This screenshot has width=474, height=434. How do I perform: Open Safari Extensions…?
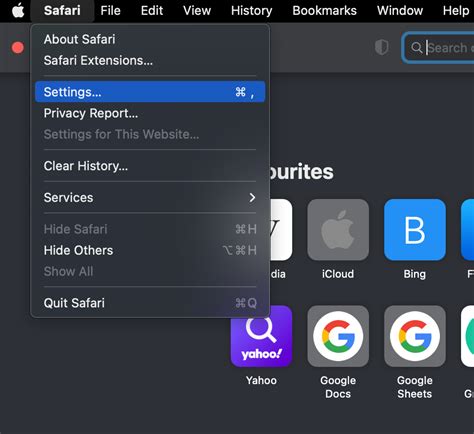(150, 60)
